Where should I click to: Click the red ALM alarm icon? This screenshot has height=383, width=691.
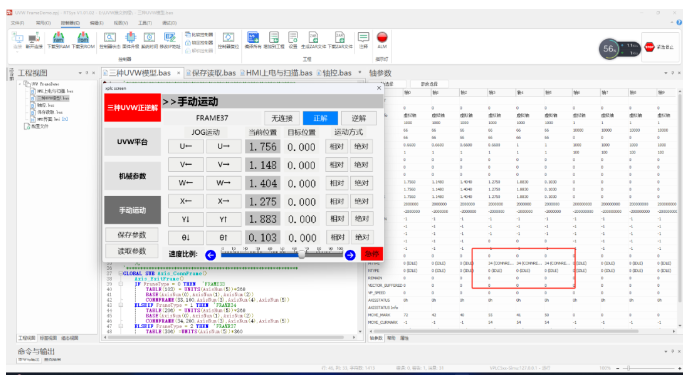[x=382, y=37]
